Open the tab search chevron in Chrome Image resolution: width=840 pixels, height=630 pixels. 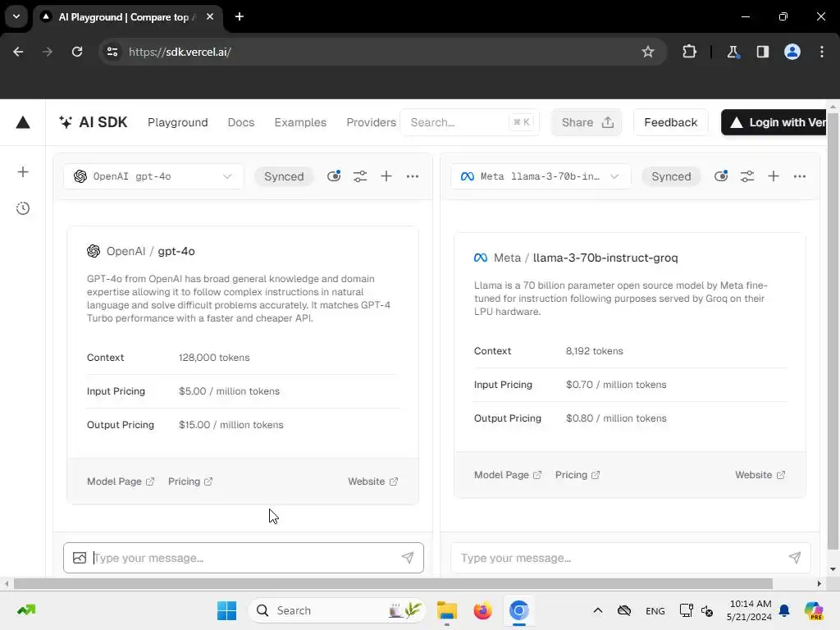coord(16,16)
